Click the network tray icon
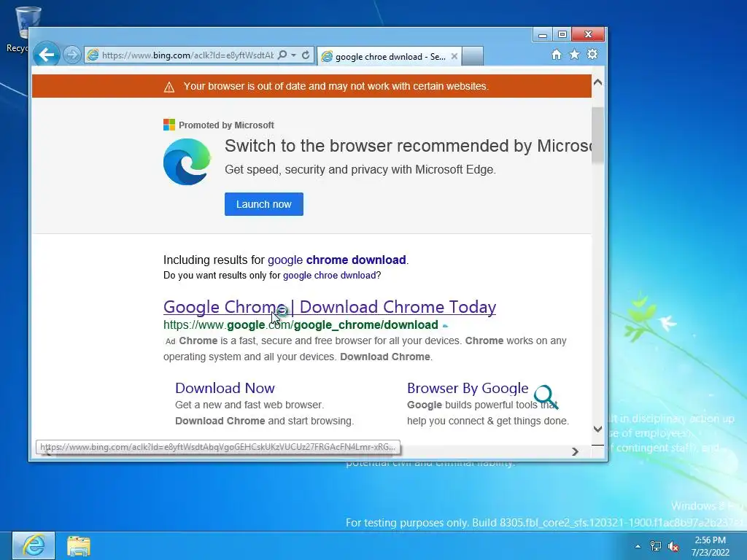 656,546
